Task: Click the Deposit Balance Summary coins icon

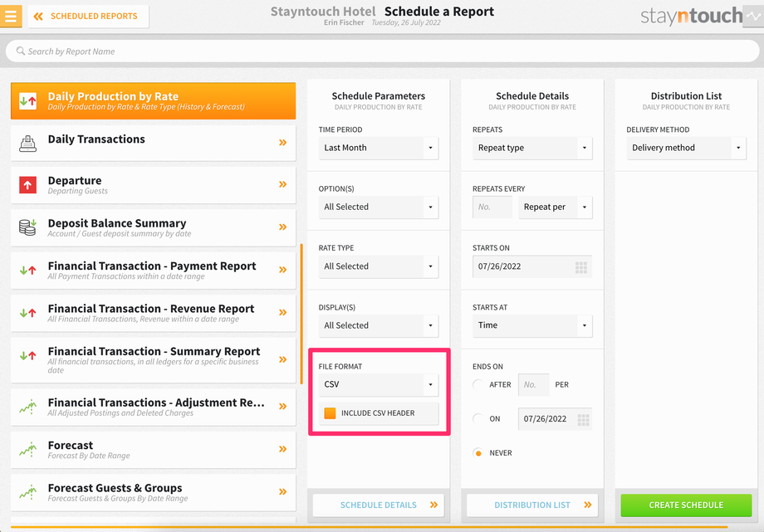Action: click(x=27, y=227)
